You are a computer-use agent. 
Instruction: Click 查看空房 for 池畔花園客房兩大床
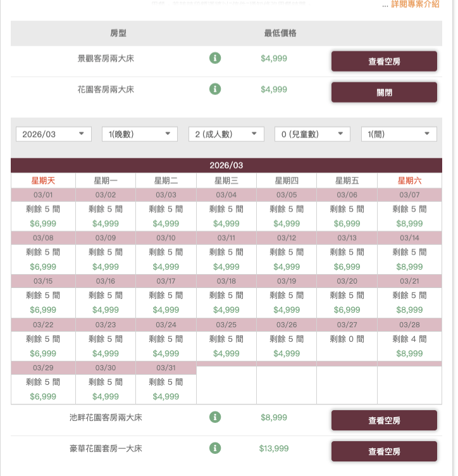click(x=384, y=420)
